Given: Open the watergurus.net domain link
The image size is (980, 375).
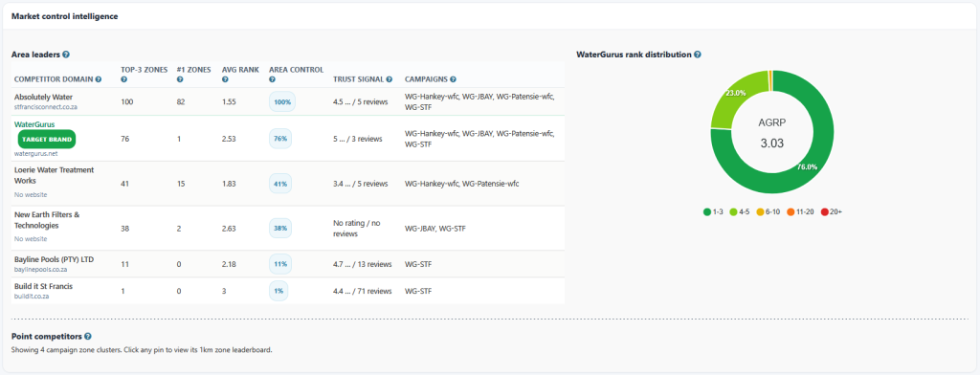Looking at the screenshot, I should click(x=35, y=154).
